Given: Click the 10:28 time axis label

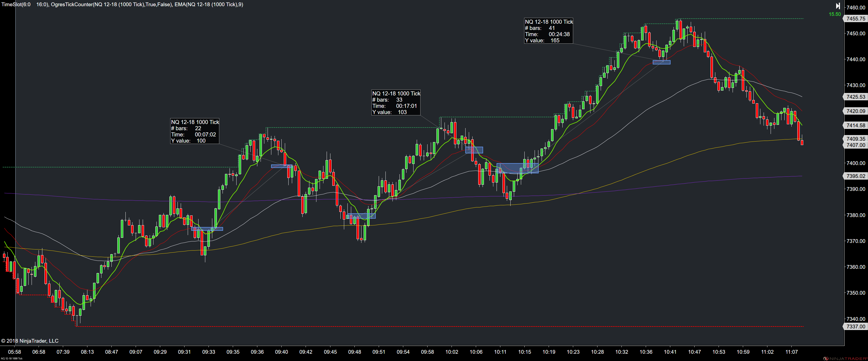Looking at the screenshot, I should coord(597,352).
